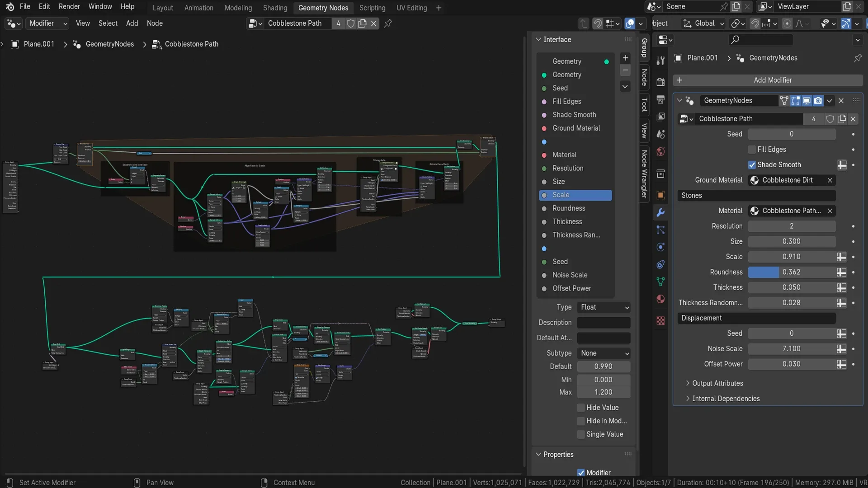The width and height of the screenshot is (868, 488).
Task: Remove the Cobblestone Dirt ground material
Action: (830, 180)
